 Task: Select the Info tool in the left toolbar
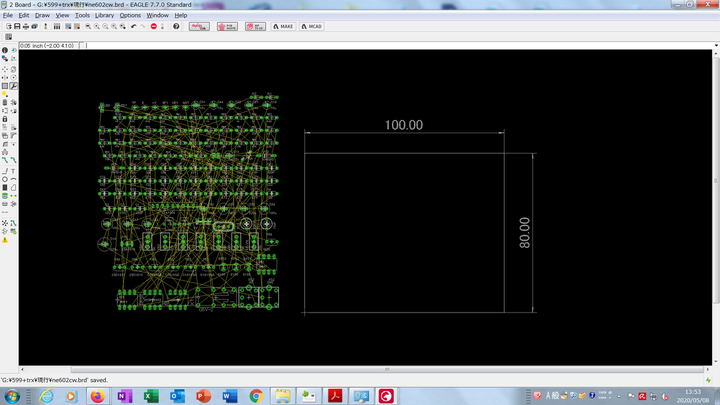pos(4,50)
